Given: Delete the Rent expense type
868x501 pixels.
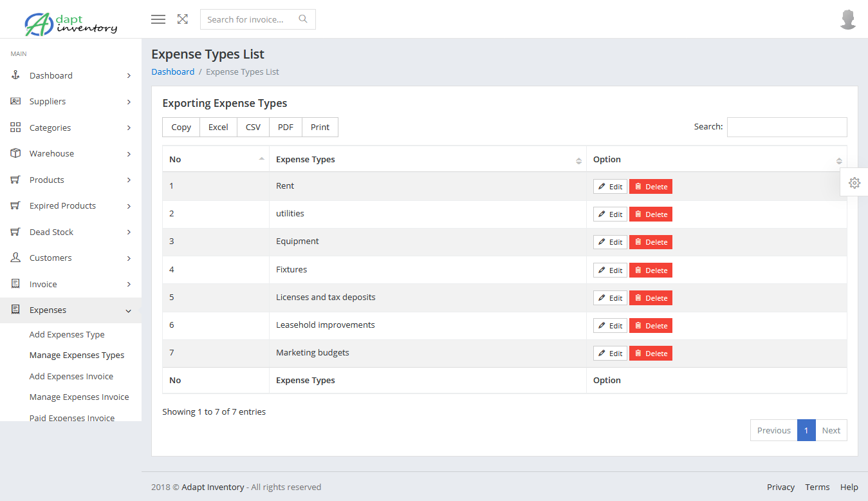Looking at the screenshot, I should pyautogui.click(x=651, y=187).
